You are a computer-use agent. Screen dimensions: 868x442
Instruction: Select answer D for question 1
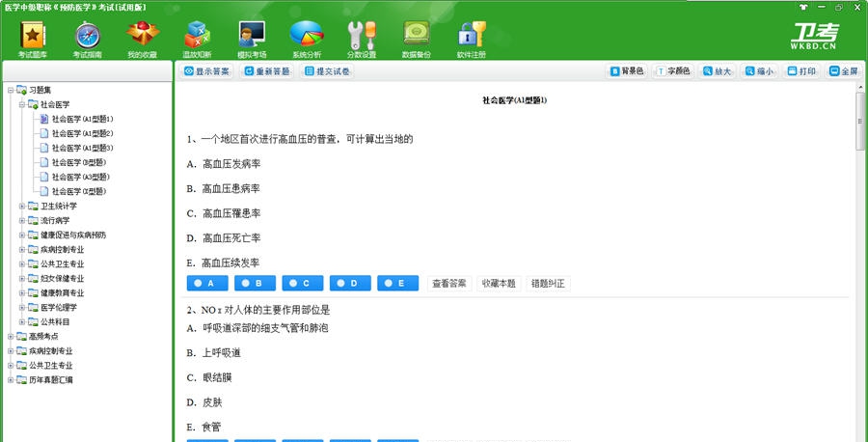coord(350,283)
